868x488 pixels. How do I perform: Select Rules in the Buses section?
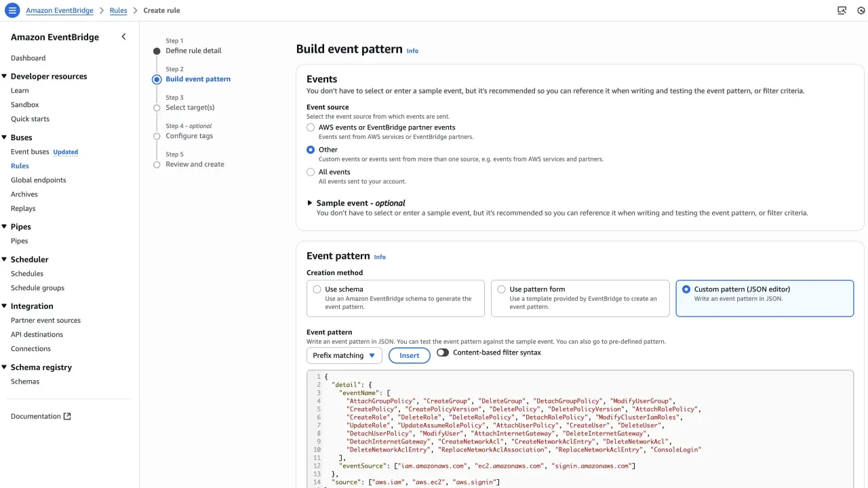pyautogui.click(x=20, y=166)
